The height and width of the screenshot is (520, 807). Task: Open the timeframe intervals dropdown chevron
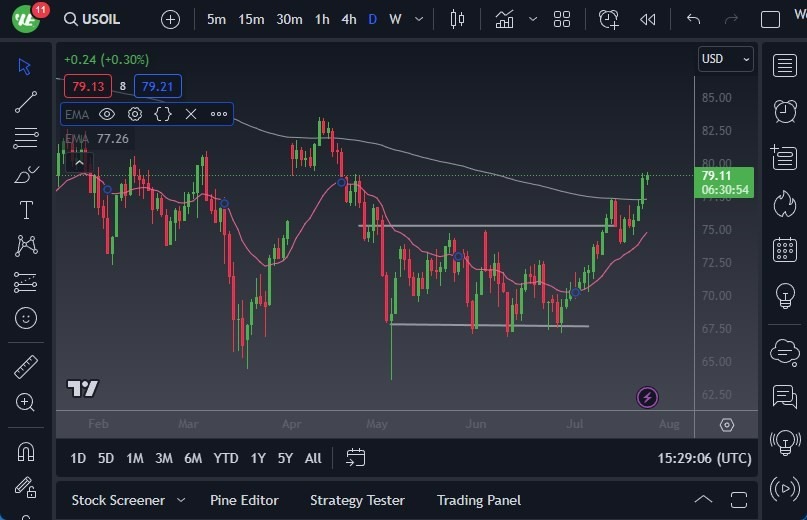click(x=418, y=19)
